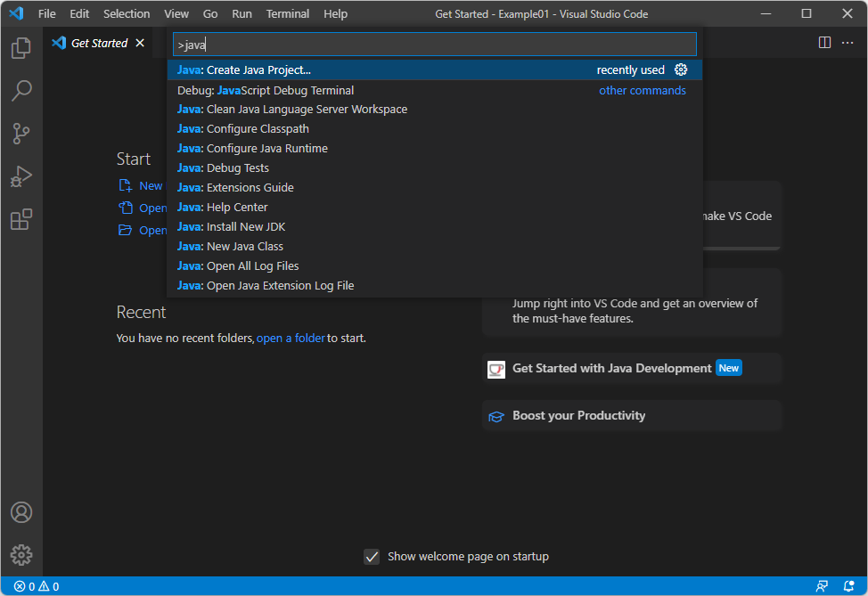
Task: Open the feedback icon in status bar
Action: [822, 586]
